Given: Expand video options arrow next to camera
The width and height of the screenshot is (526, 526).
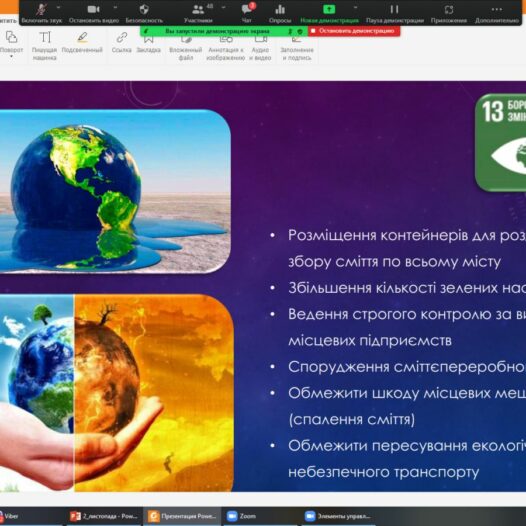Looking at the screenshot, I should pyautogui.click(x=115, y=7).
